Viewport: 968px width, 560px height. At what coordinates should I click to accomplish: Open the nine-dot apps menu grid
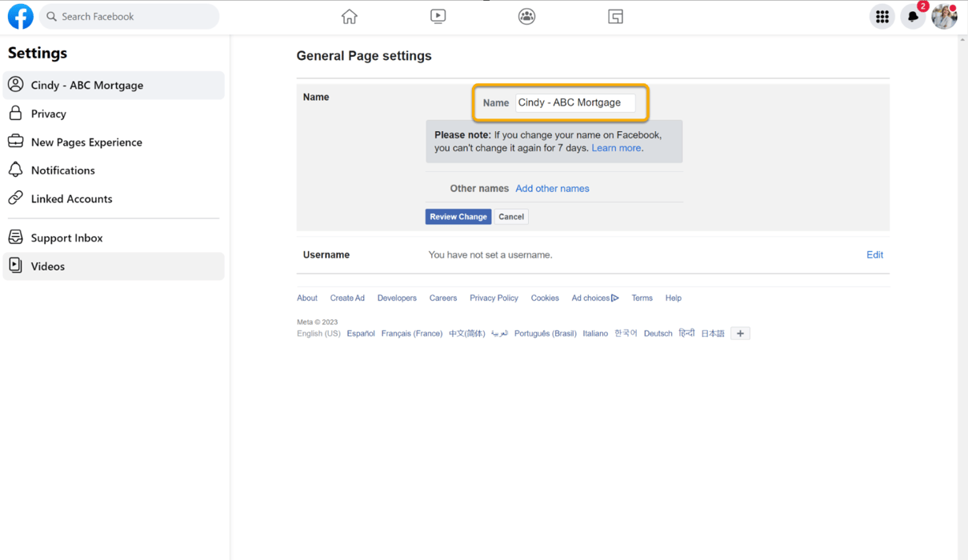pos(882,17)
